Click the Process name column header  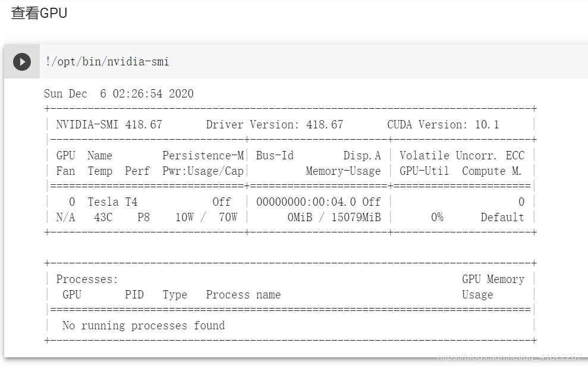(243, 295)
